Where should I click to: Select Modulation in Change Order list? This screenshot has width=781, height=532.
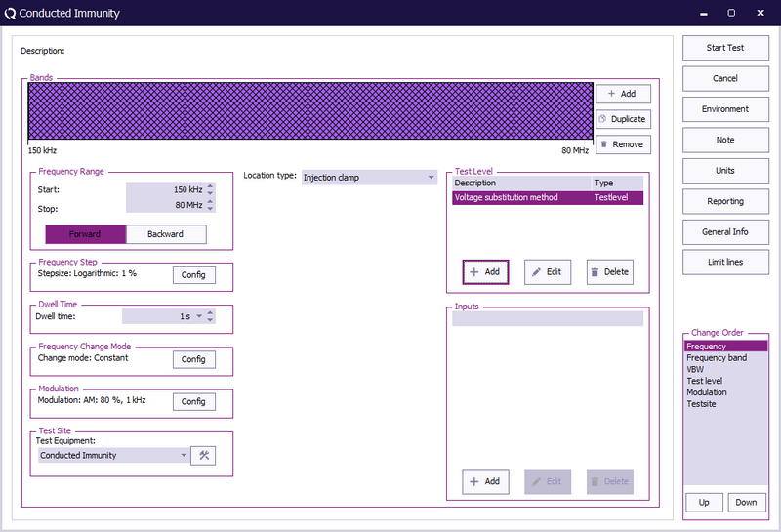pos(707,392)
